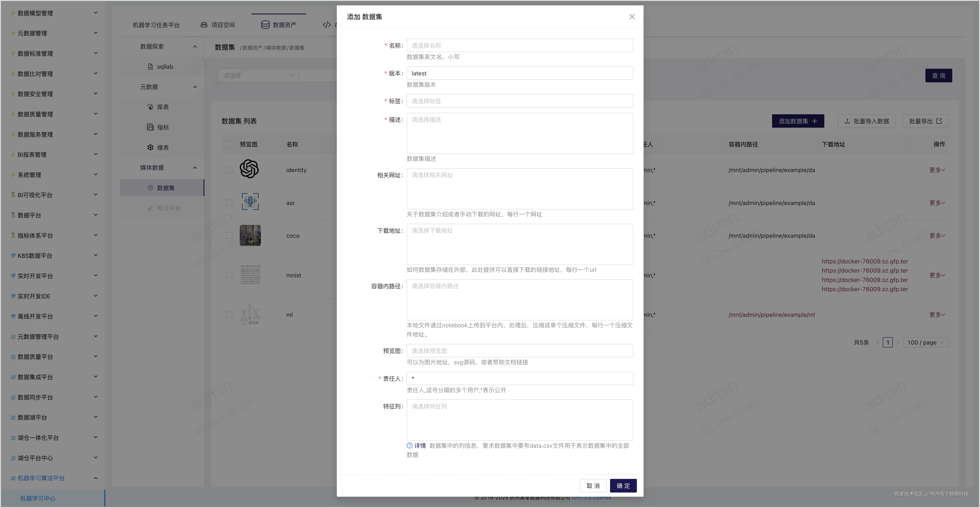Close the 添加 数据集 dialog
The width and height of the screenshot is (980, 508).
click(632, 17)
